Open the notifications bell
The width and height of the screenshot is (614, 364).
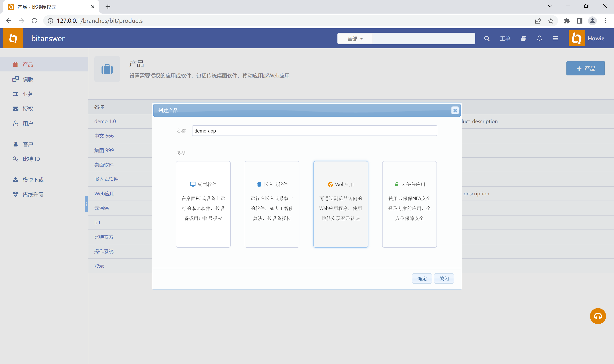[539, 38]
